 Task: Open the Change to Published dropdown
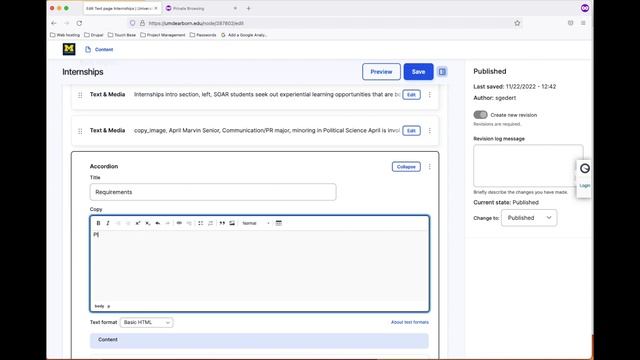click(x=529, y=218)
